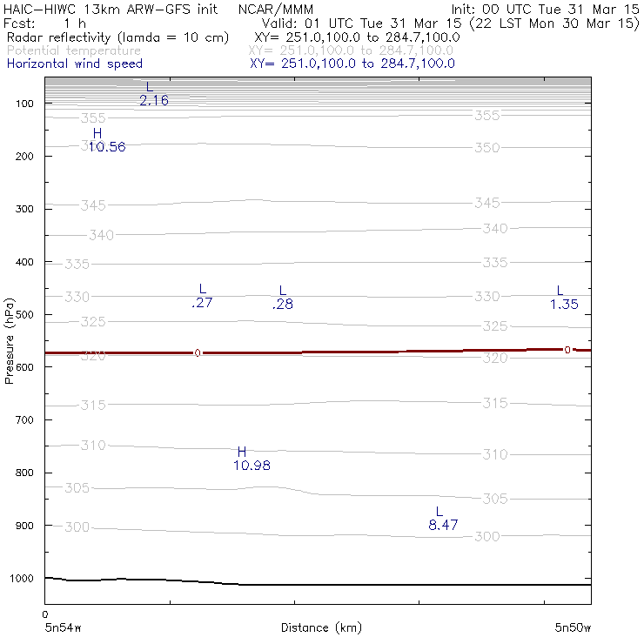Click the right-side 320 contour label
The image size is (644, 644).
(x=495, y=359)
